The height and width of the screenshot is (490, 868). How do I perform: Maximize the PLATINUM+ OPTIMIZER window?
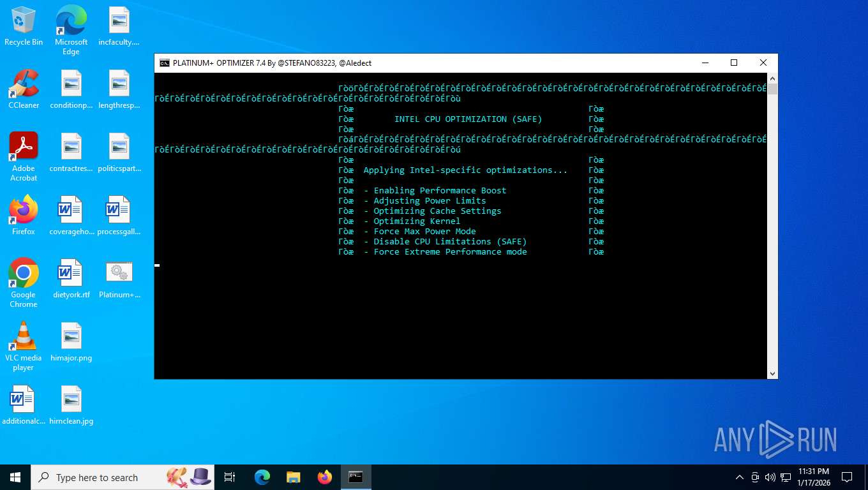[734, 63]
